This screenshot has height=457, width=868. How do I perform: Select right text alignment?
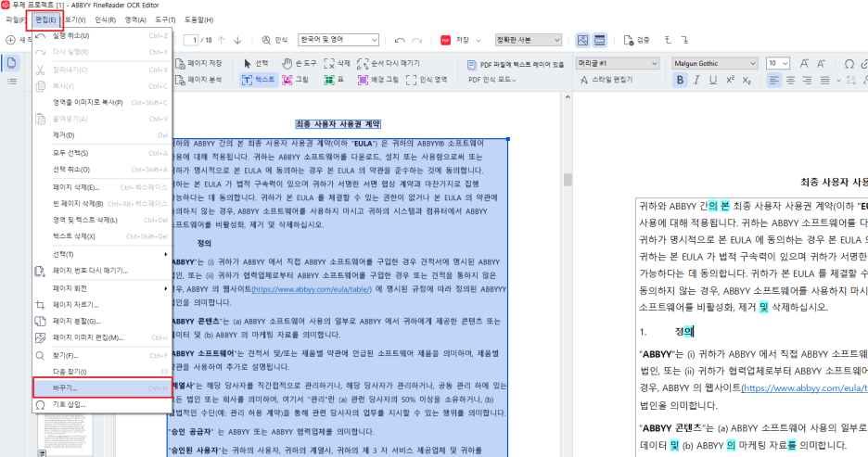pos(807,81)
